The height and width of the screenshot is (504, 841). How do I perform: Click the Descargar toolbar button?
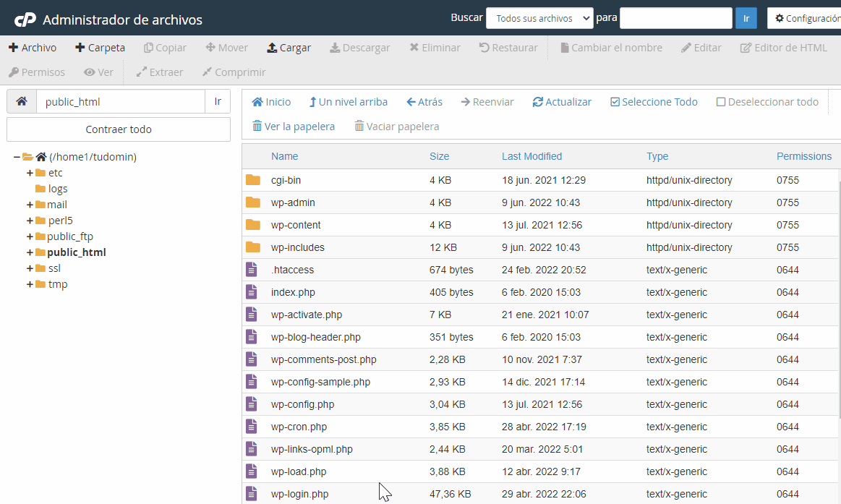[360, 48]
